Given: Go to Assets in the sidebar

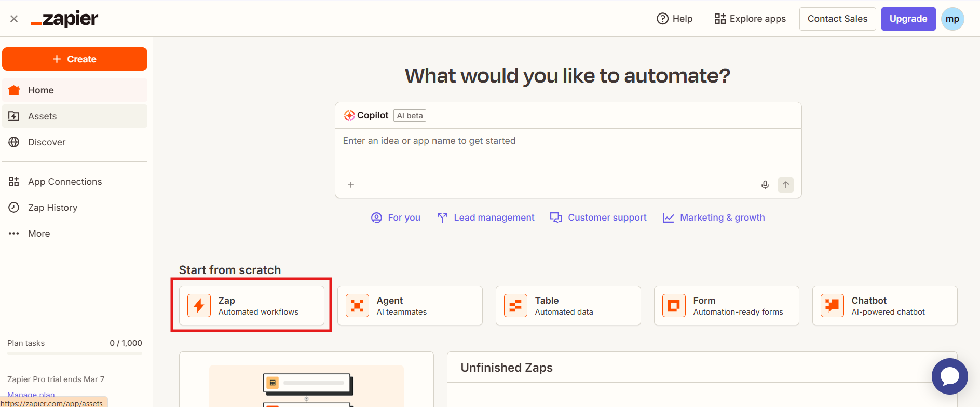Looking at the screenshot, I should click(43, 116).
